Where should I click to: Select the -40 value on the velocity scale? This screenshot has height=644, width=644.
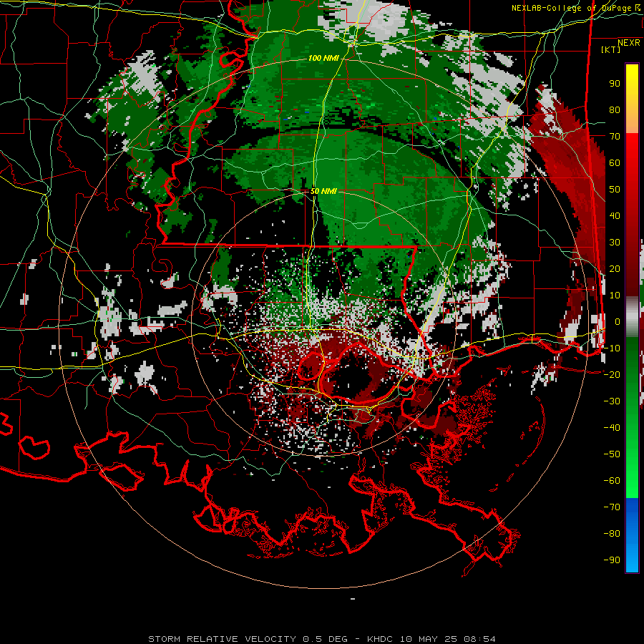612,428
